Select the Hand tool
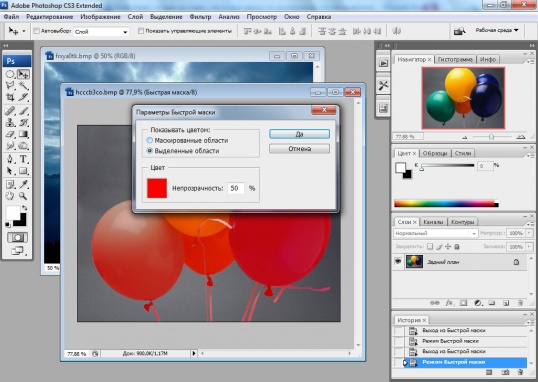538x382 pixels. click(x=10, y=196)
